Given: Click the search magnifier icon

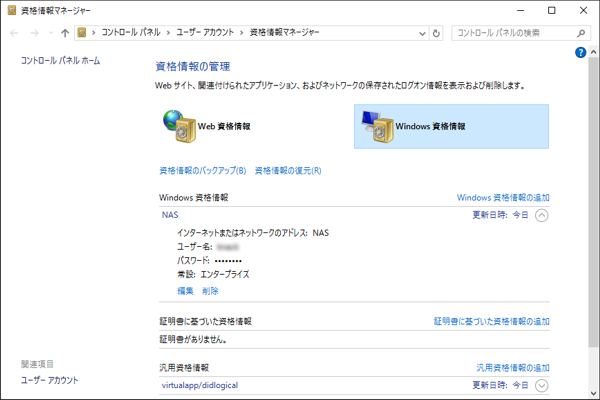Looking at the screenshot, I should click(x=581, y=33).
